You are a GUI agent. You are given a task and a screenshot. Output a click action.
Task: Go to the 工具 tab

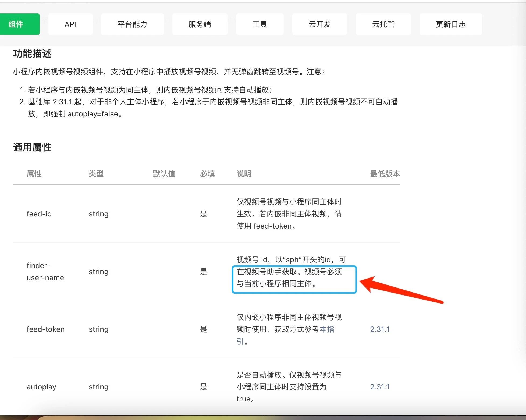[260, 24]
